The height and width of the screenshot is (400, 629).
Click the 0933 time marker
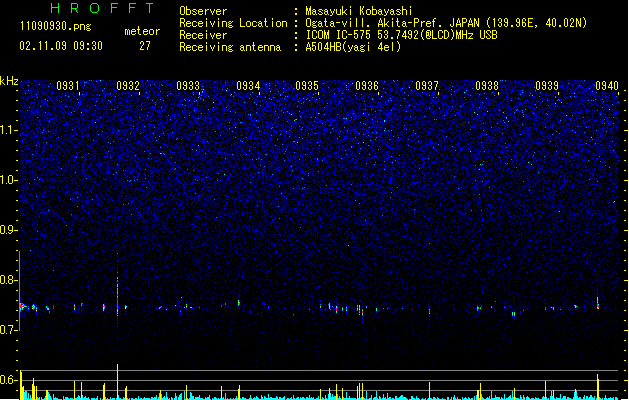click(x=188, y=86)
